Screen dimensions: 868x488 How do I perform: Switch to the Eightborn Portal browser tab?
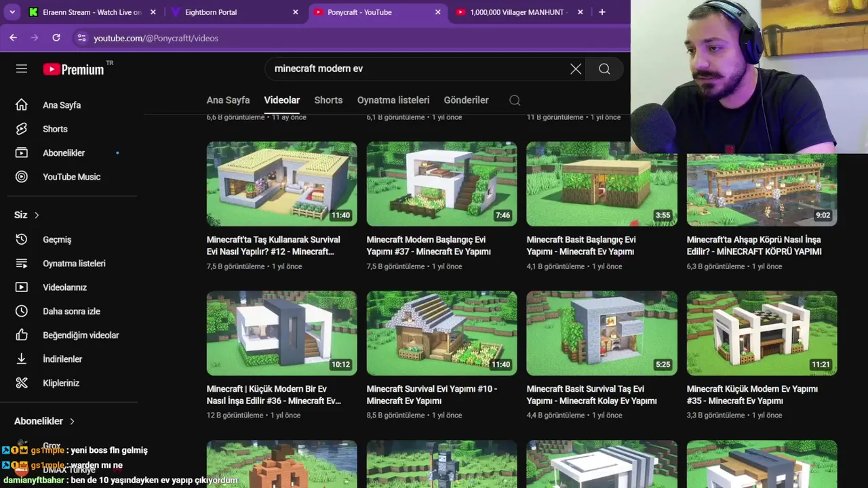(x=236, y=12)
